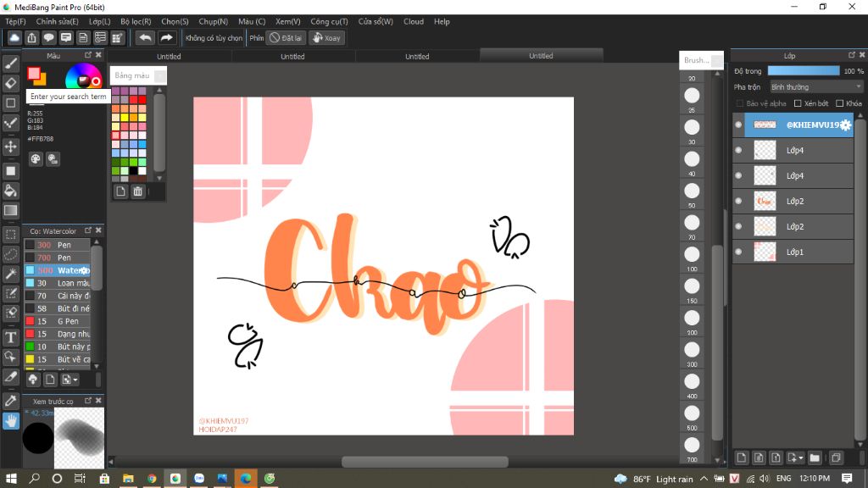868x488 pixels.
Task: Select the Text tool
Action: tap(10, 337)
